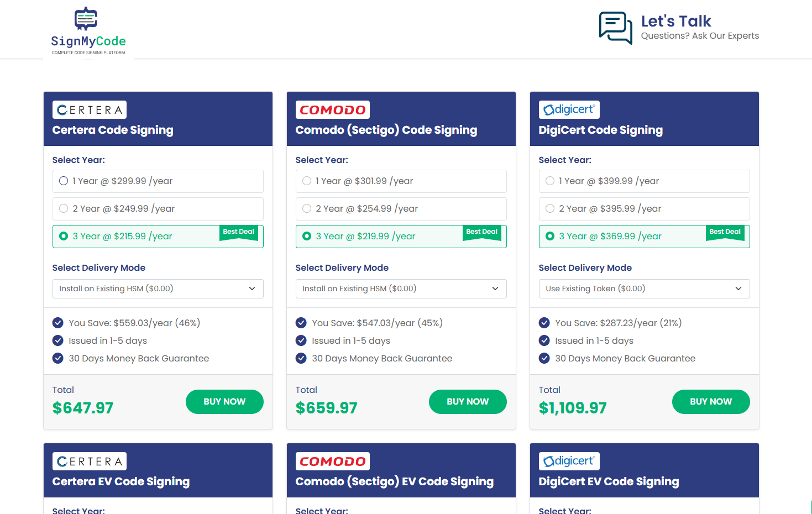This screenshot has height=514, width=812.
Task: Click the DigiCert logo in the Code Signing card
Action: (x=569, y=109)
